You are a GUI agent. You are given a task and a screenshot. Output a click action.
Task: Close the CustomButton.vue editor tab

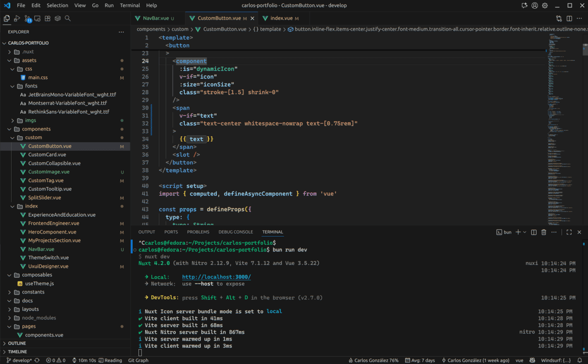coord(252,18)
